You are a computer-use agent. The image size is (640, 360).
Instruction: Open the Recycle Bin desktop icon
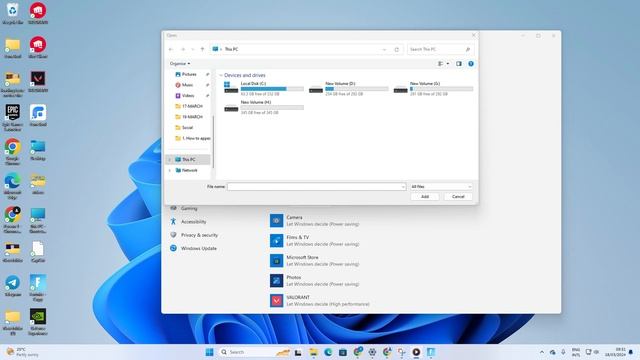pos(13,13)
